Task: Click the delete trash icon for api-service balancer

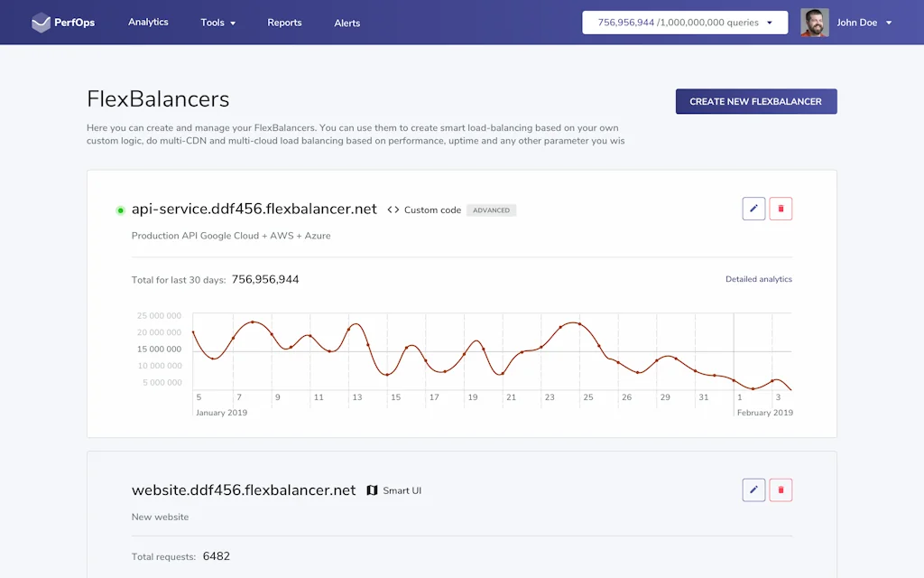Action: coord(781,208)
